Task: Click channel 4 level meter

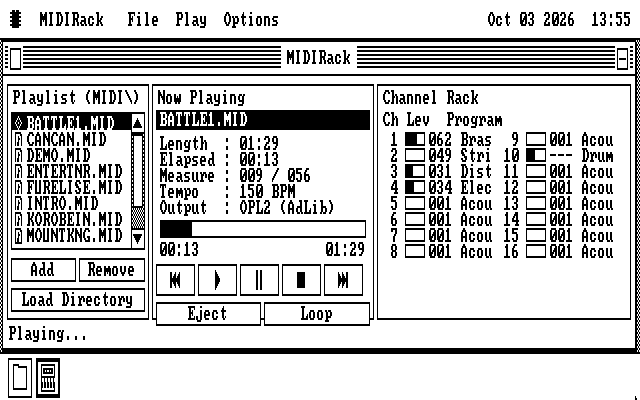Action: (x=415, y=187)
